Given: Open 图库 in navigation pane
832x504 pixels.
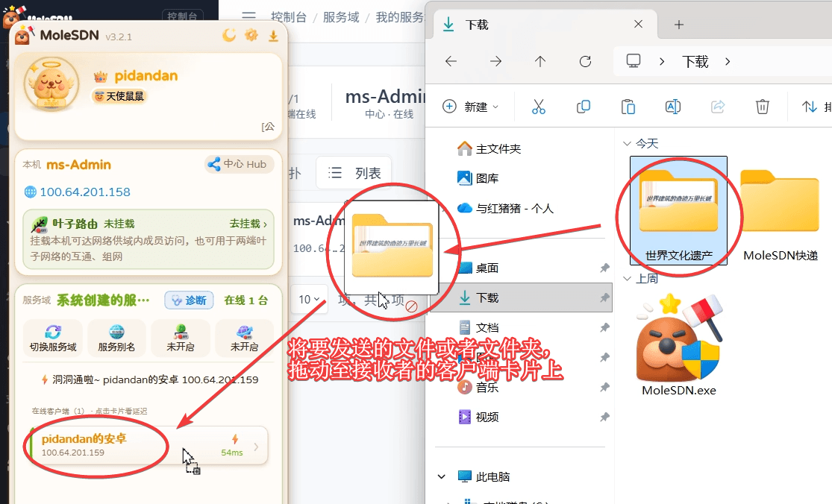Looking at the screenshot, I should [478, 179].
